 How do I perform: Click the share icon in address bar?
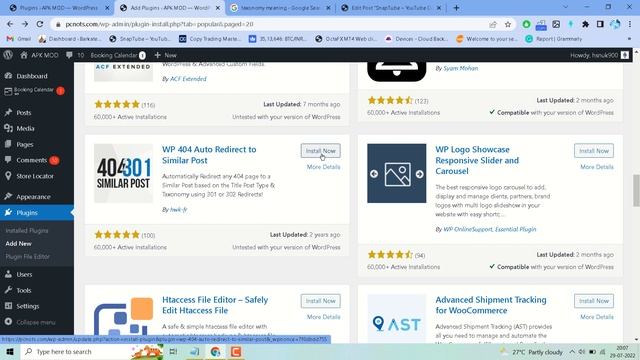click(493, 24)
